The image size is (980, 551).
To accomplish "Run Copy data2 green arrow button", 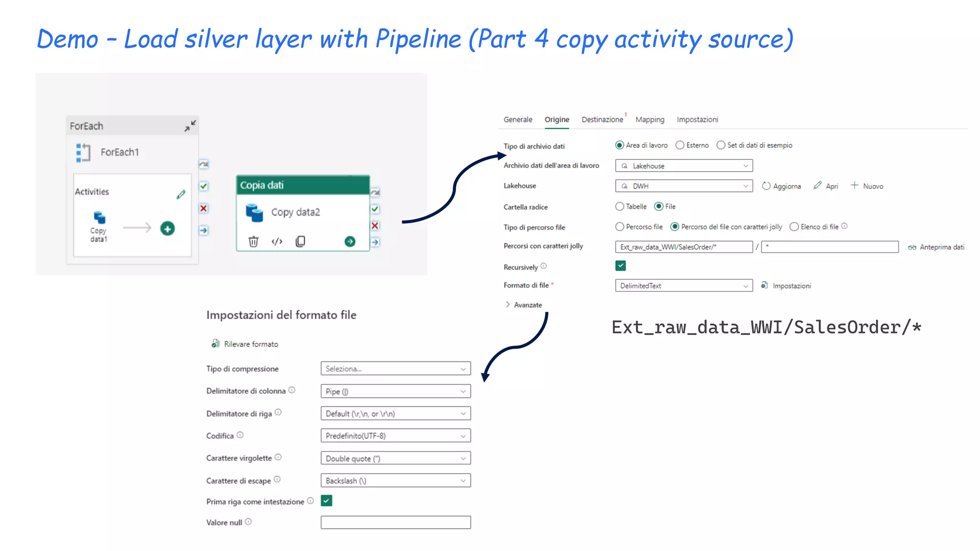I will (x=350, y=242).
